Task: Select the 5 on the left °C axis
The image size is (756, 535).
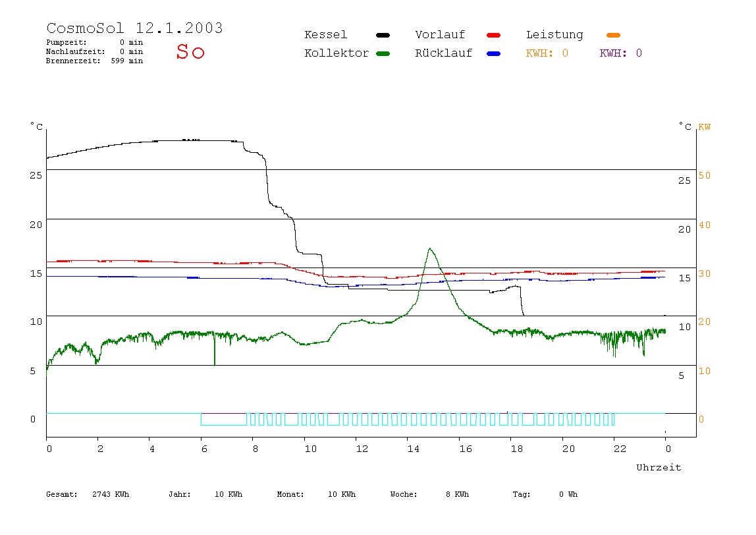Action: pyautogui.click(x=33, y=371)
